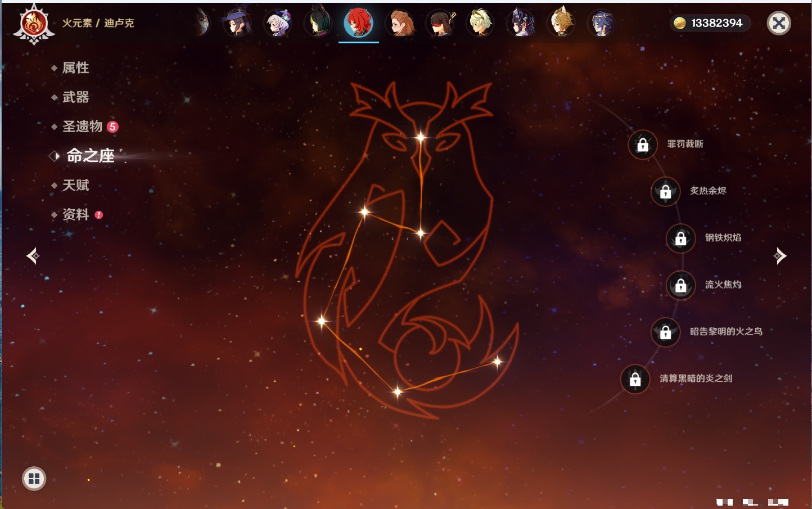Viewport: 812px width, 509px height.
Task: Select the green-haired Tighnari avatar
Action: tap(318, 24)
